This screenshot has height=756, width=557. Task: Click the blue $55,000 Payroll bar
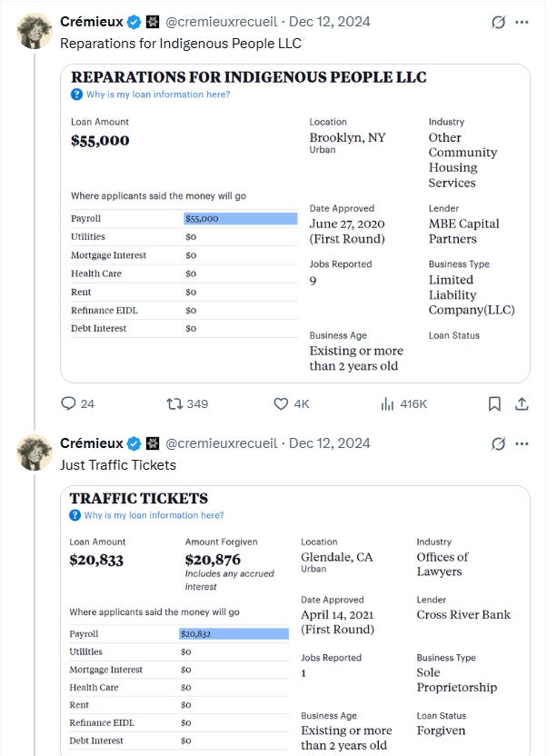point(240,219)
